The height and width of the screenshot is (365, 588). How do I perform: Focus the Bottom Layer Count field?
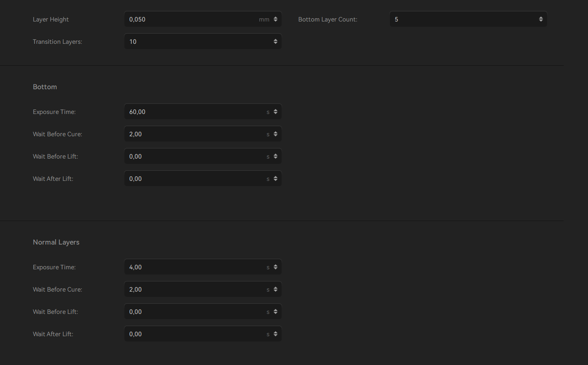pyautogui.click(x=468, y=19)
